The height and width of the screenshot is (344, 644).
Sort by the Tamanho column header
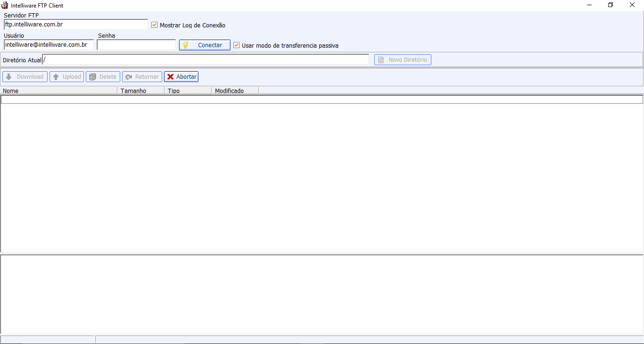(141, 91)
